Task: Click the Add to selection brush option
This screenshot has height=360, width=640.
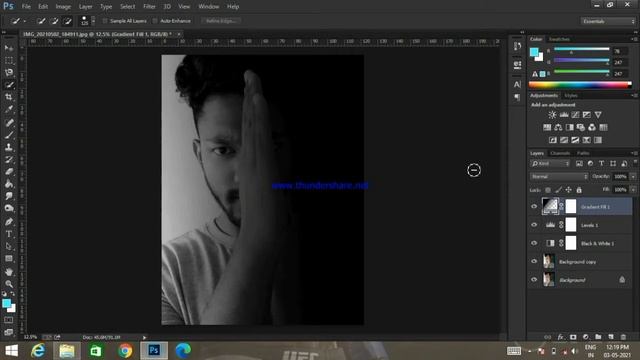Action: [54, 21]
